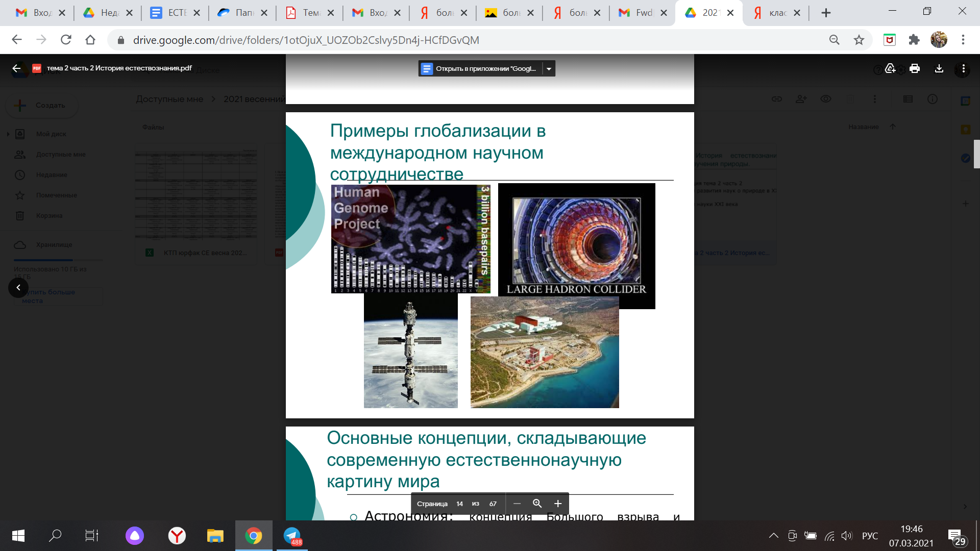Download the PDF file
The width and height of the screenshot is (980, 551).
(x=939, y=68)
